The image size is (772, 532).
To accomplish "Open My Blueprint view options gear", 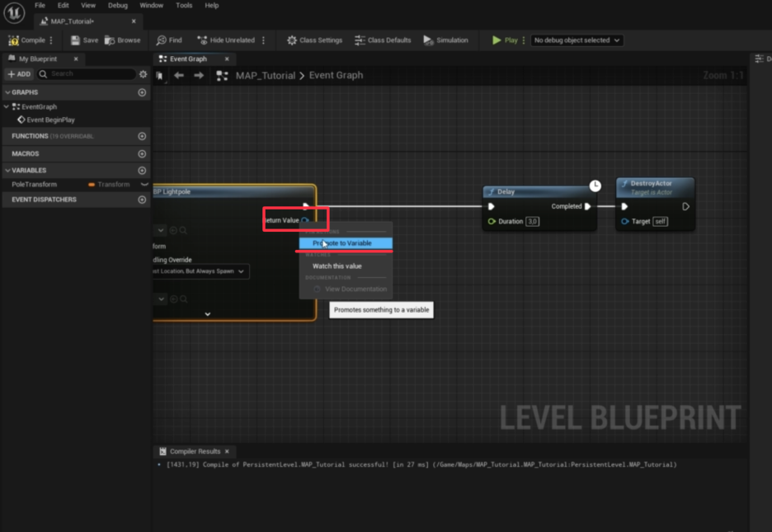I will click(143, 74).
